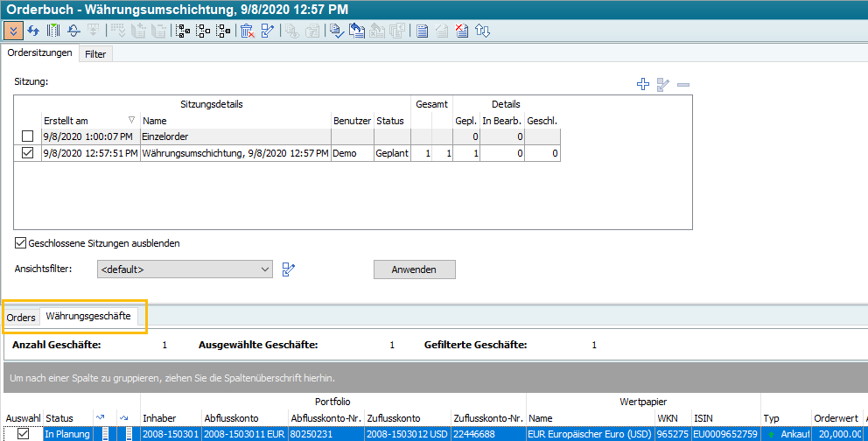
Task: Tick the checkbox for Einzelorder session
Action: (x=28, y=136)
